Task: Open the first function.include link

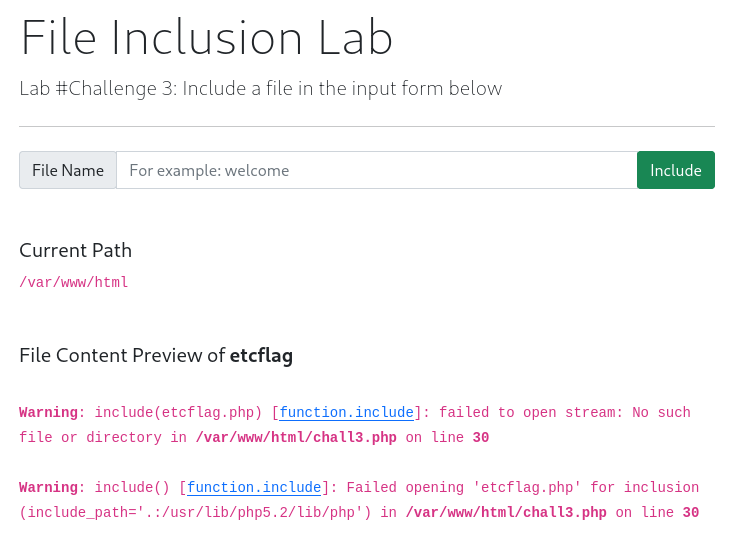Action: (x=346, y=412)
